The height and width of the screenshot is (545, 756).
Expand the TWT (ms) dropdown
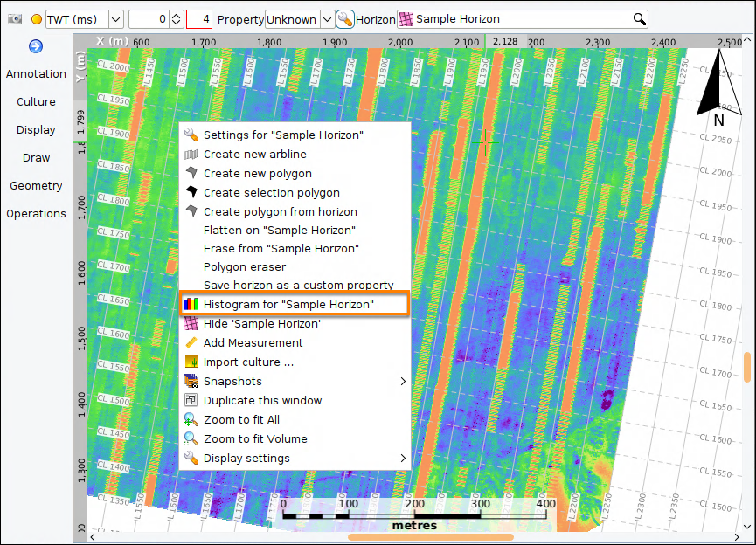tap(115, 19)
